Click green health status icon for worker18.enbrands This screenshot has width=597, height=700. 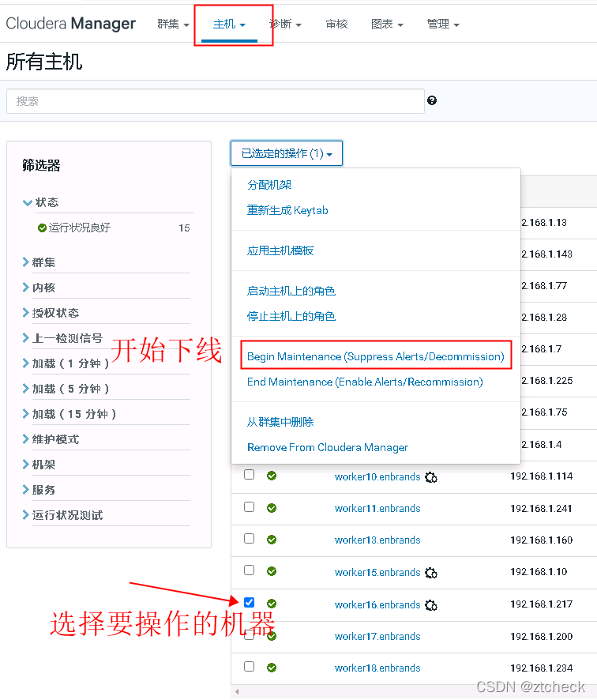272,668
